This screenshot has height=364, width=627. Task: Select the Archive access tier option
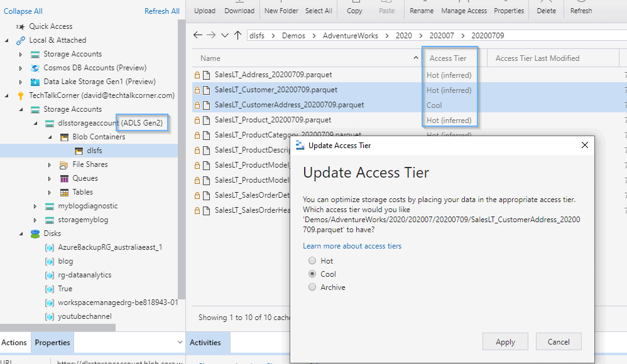[312, 287]
